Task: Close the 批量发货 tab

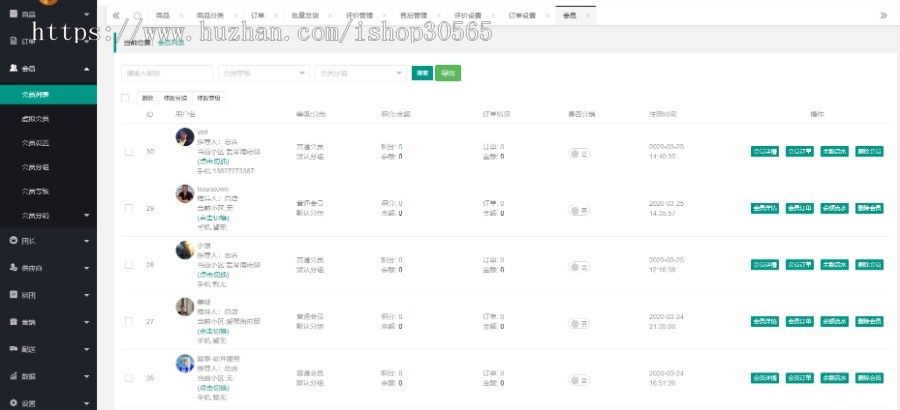Action: (331, 16)
